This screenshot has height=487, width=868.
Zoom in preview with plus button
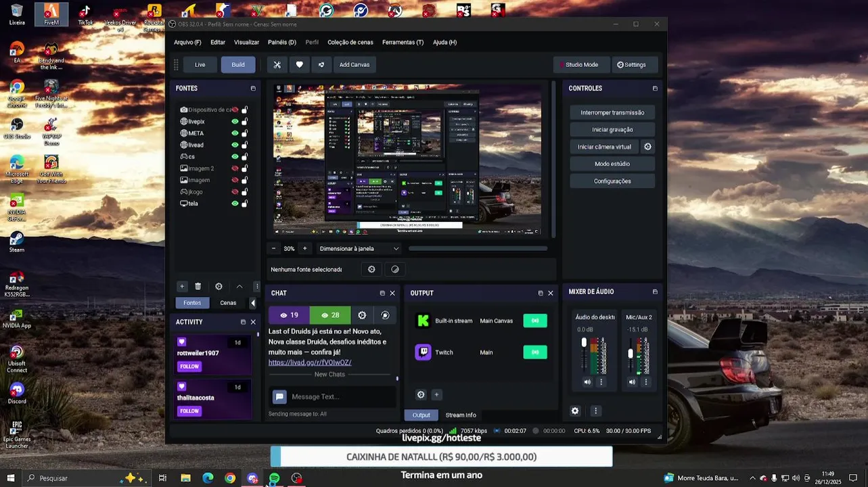click(304, 248)
